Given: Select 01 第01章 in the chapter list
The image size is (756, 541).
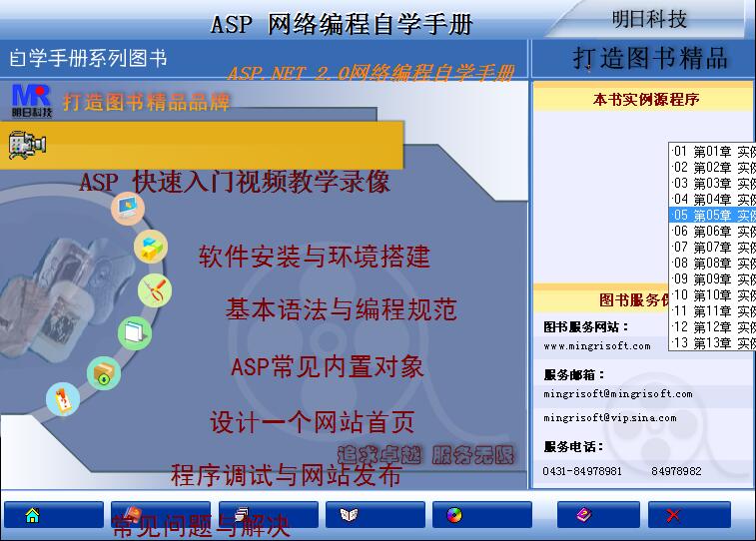Looking at the screenshot, I should tap(713, 152).
